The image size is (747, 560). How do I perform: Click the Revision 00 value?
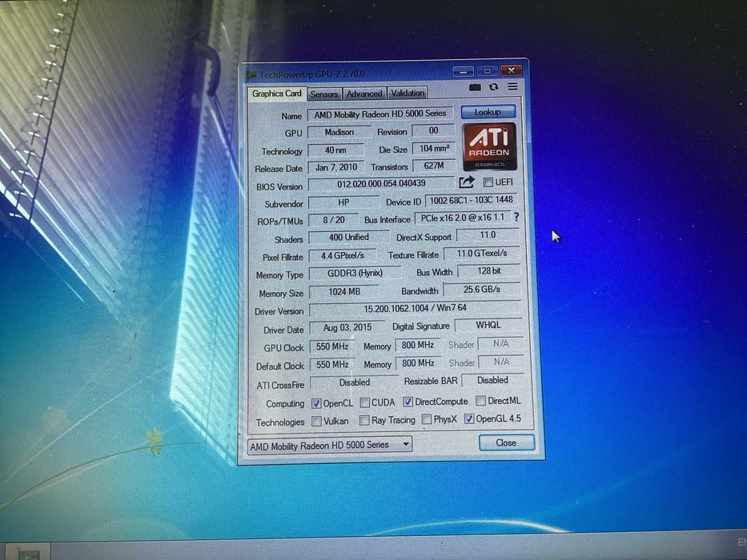click(x=433, y=130)
